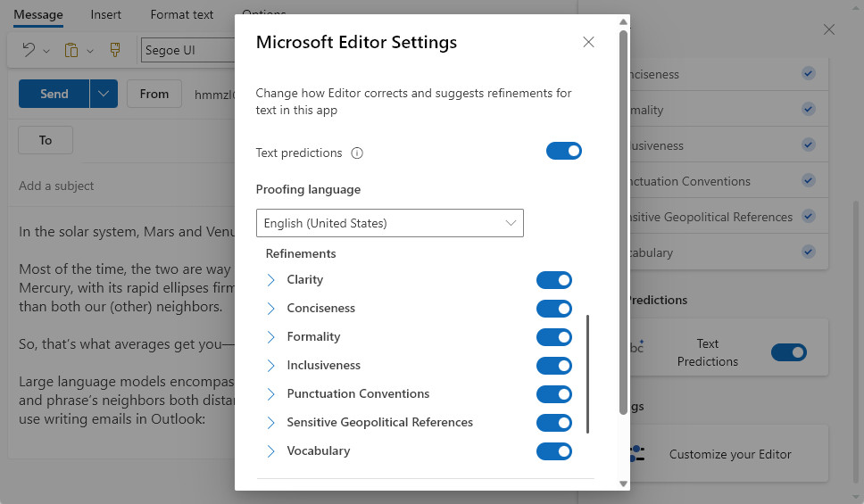Image resolution: width=864 pixels, height=504 pixels.
Task: Expand the Vocabulary refinement section
Action: point(270,451)
